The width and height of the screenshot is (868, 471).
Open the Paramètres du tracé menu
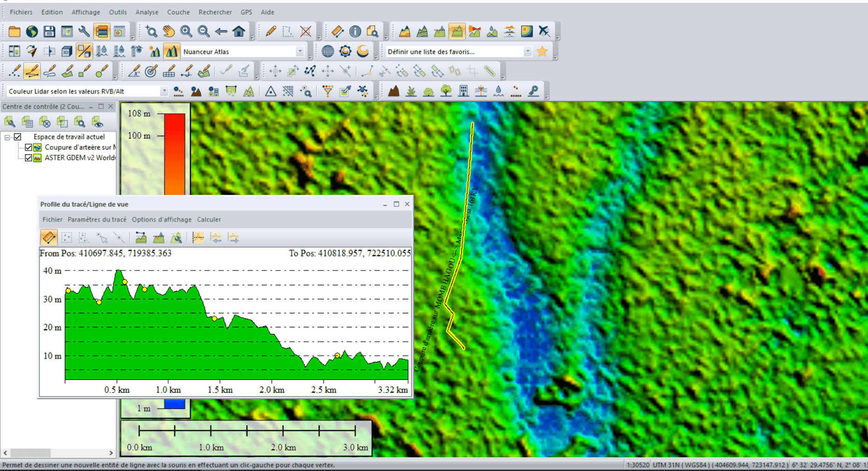tap(97, 220)
